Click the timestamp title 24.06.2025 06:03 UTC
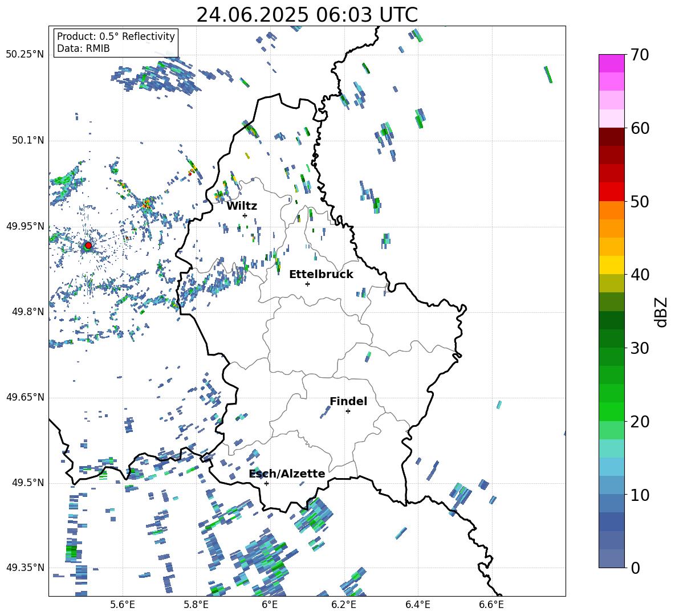675x616 pixels. point(307,15)
